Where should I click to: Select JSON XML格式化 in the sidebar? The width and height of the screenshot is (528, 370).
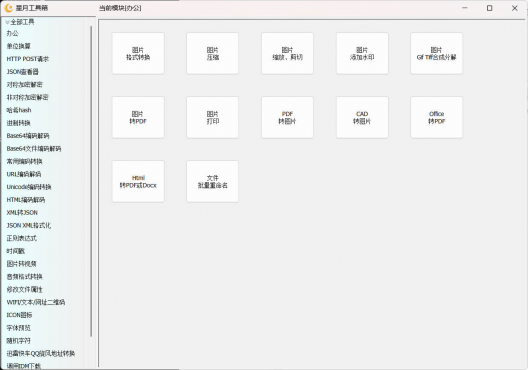[29, 225]
